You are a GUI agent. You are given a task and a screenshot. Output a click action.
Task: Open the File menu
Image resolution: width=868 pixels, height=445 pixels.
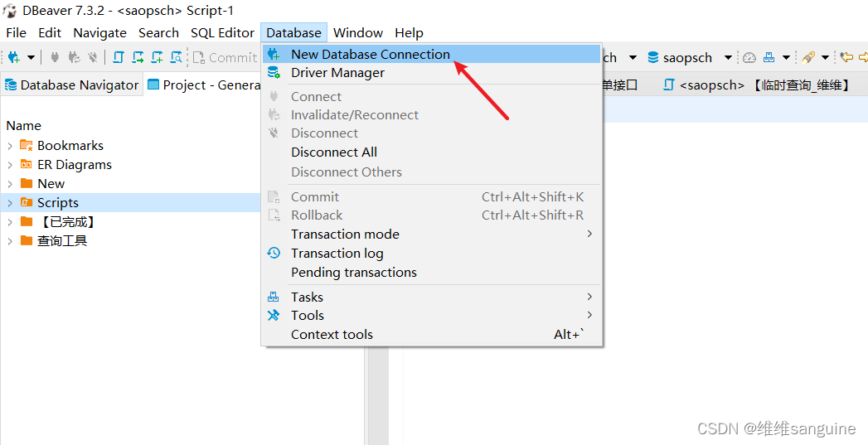pos(16,32)
